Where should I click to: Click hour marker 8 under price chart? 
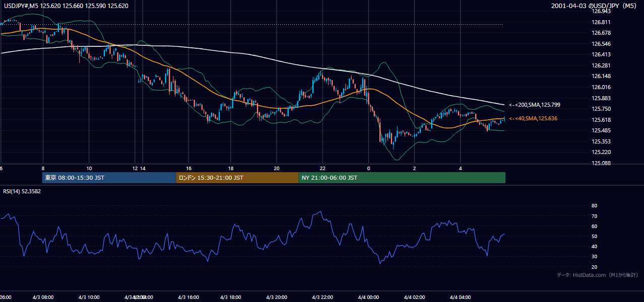click(43, 168)
